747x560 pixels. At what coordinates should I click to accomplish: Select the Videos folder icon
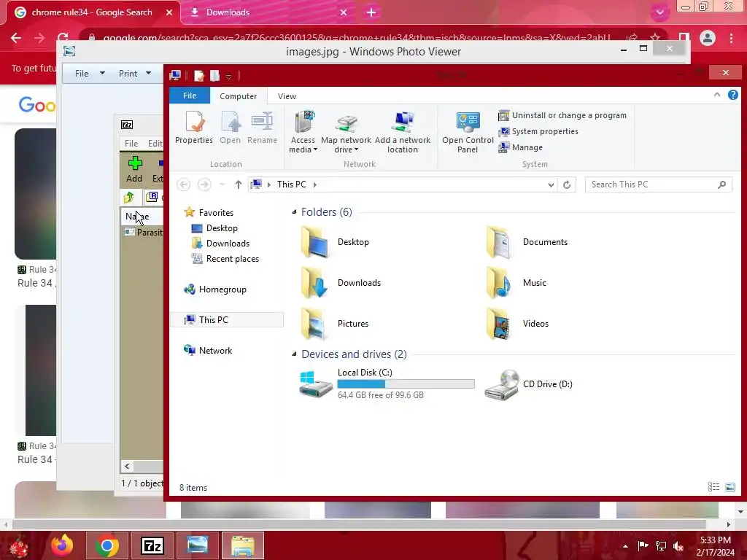pos(499,324)
